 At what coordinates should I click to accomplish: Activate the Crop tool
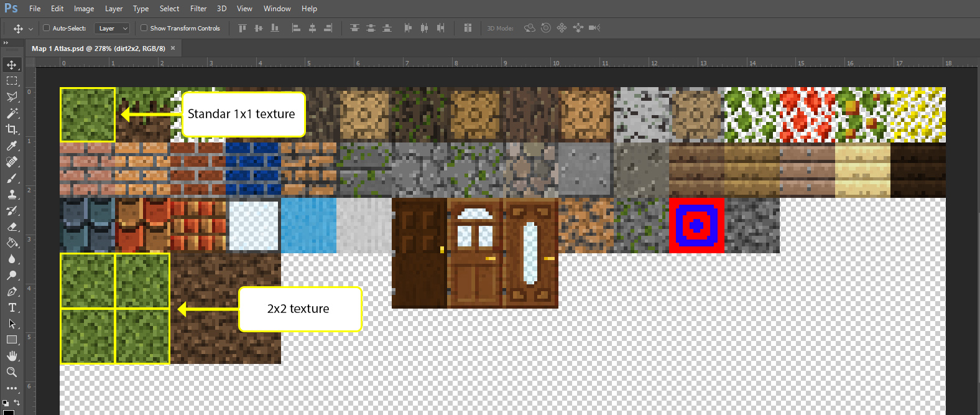(12, 129)
